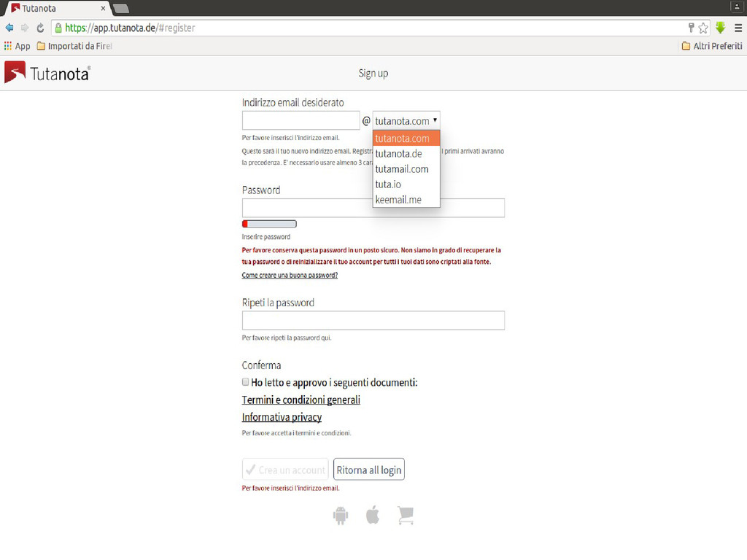Open Termini e condizioni generali link
The height and width of the screenshot is (560, 747).
pyautogui.click(x=301, y=400)
